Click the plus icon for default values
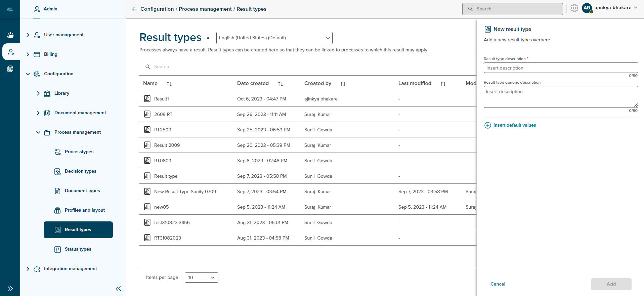 [x=488, y=125]
